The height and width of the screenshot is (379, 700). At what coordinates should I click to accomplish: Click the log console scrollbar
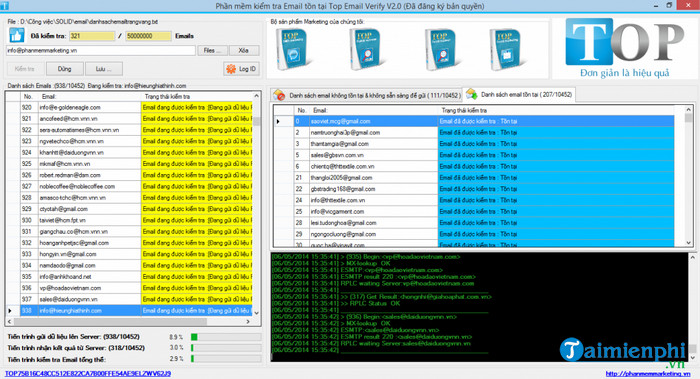point(692,308)
